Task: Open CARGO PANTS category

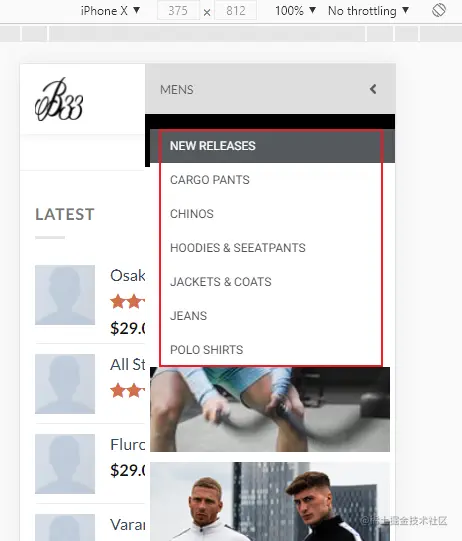Action: 210,180
